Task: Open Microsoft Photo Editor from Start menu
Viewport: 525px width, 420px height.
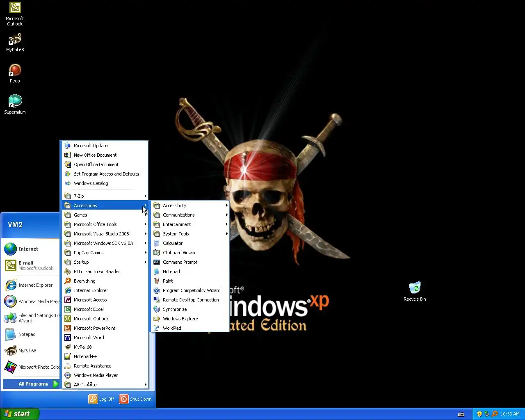Action: point(31,367)
